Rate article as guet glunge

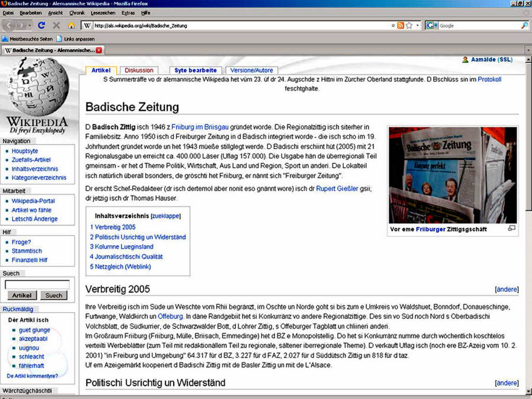pos(34,330)
